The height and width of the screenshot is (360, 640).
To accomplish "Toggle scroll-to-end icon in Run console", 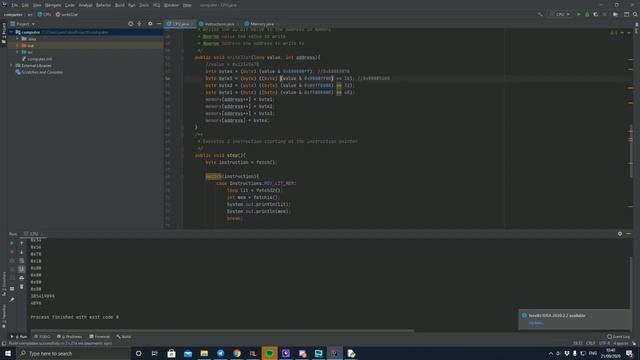I will (22, 269).
